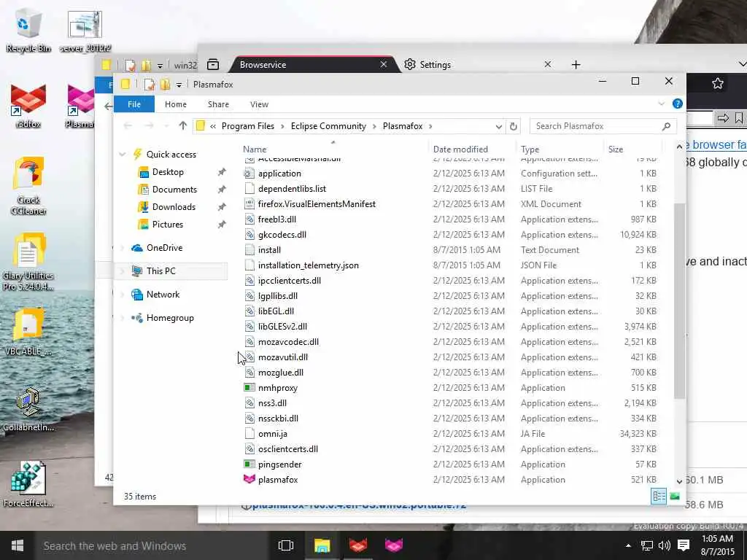
Task: Show hidden system tray icons
Action: [x=628, y=545]
